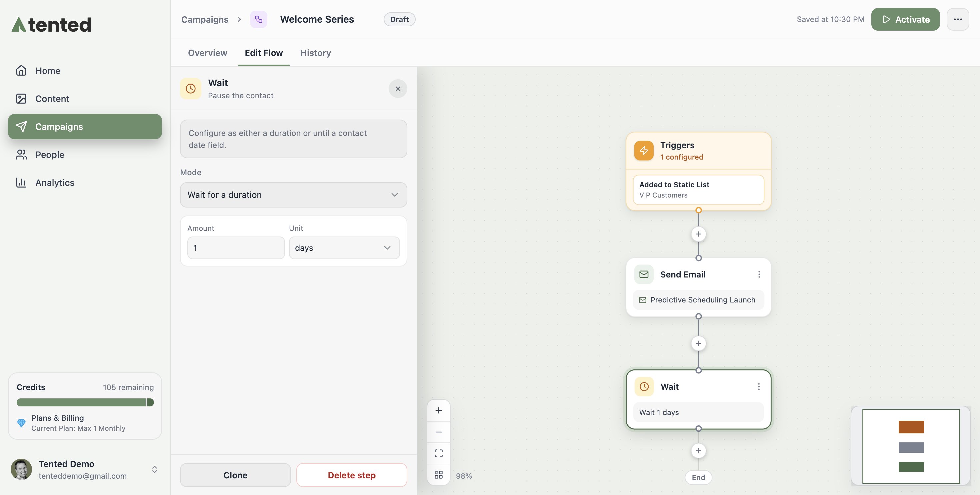
Task: Open Send Email node options menu
Action: coord(759,274)
